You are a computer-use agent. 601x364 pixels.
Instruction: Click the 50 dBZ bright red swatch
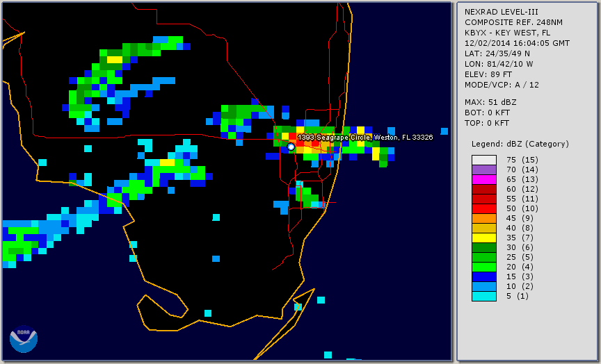(x=484, y=208)
